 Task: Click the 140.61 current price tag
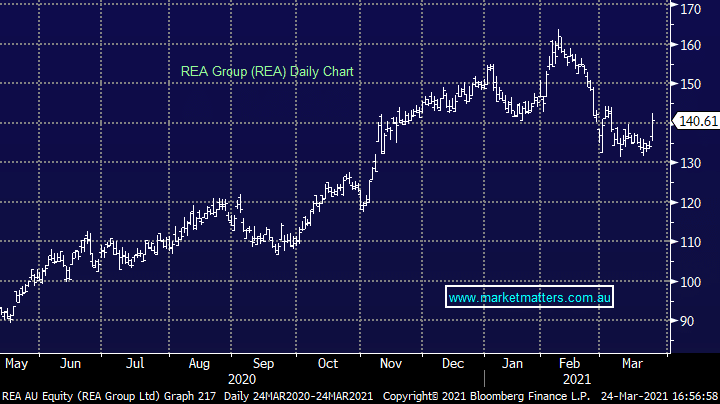tap(695, 121)
